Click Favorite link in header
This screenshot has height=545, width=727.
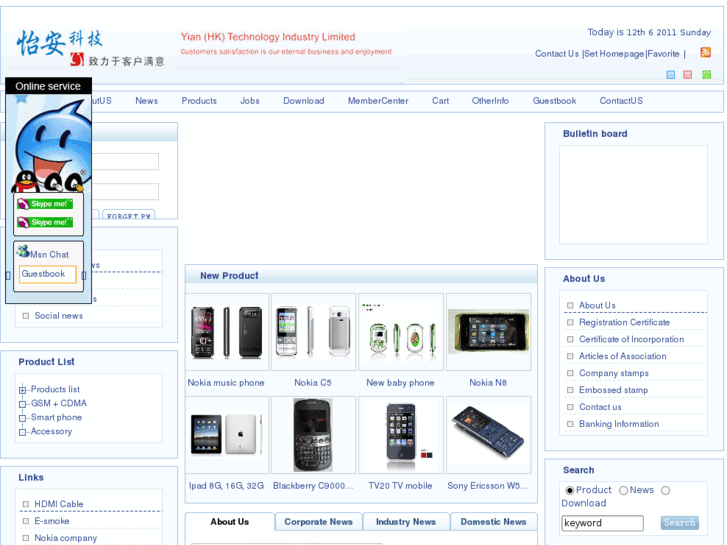[663, 54]
